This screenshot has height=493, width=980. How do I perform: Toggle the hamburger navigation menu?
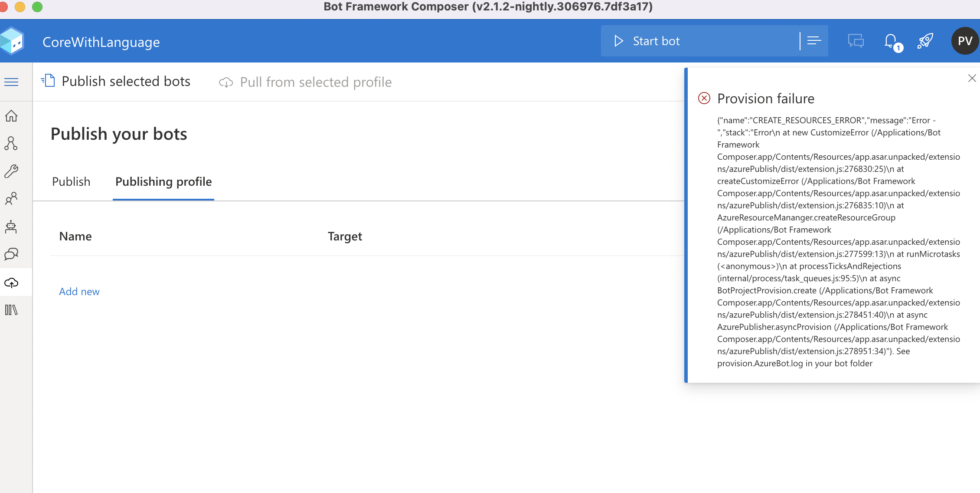pyautogui.click(x=11, y=82)
